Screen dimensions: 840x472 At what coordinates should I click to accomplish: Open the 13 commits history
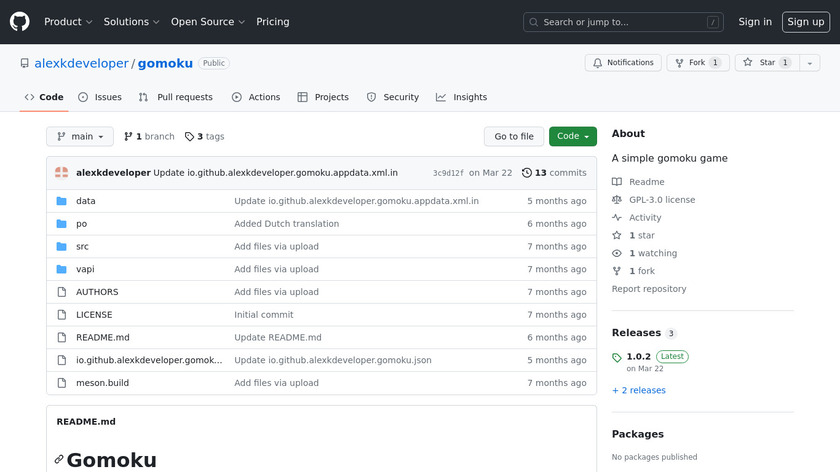coord(554,173)
